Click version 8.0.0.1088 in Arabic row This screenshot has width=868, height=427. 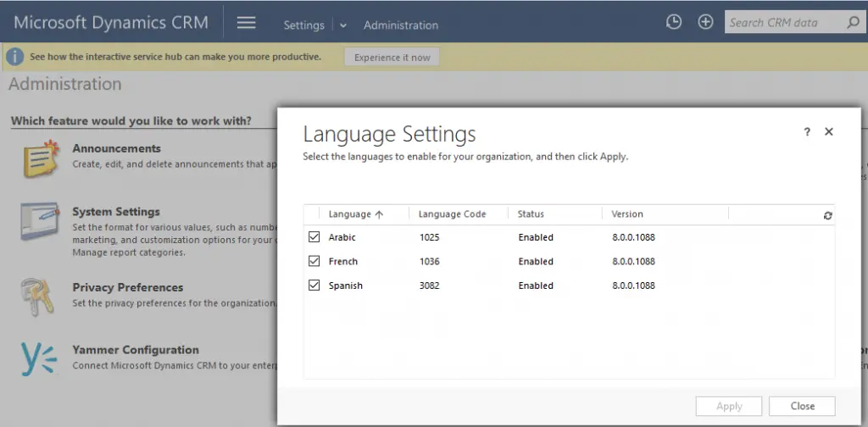633,237
